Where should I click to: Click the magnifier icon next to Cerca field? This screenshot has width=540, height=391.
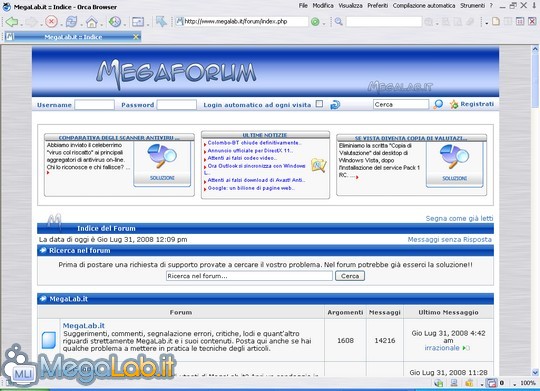438,104
